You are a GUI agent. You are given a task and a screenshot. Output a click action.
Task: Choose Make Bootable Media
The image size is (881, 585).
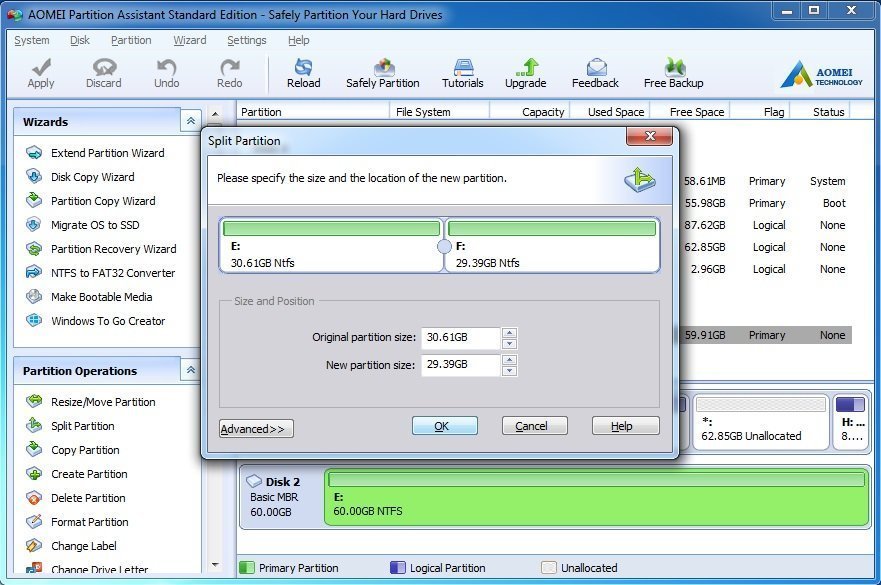89,297
